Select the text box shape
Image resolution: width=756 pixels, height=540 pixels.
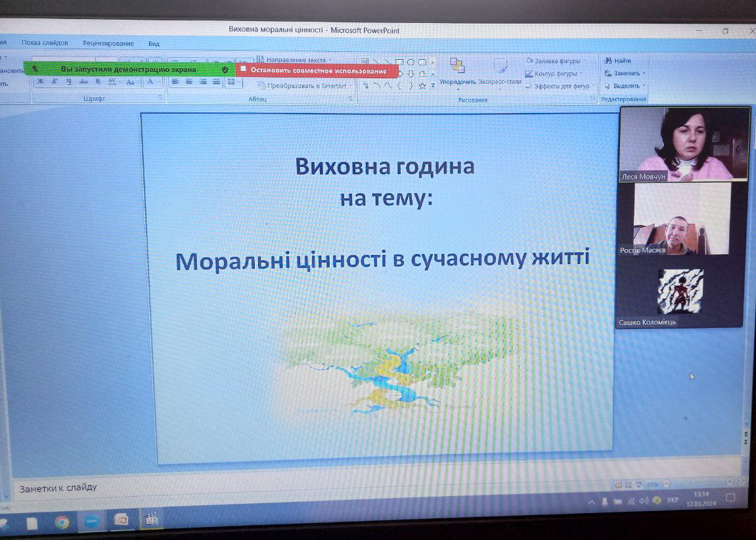point(365,61)
